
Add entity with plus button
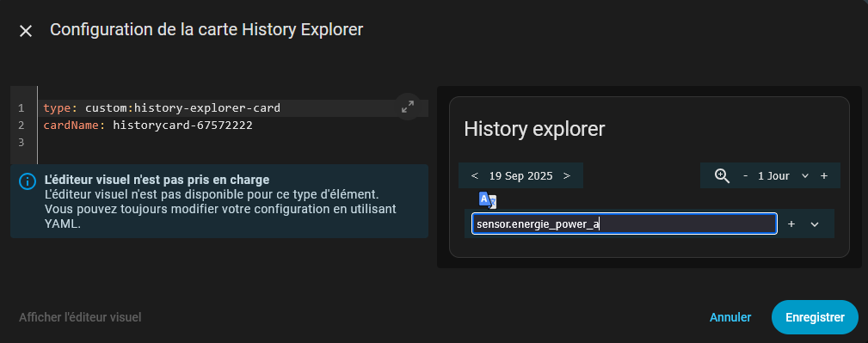[791, 224]
